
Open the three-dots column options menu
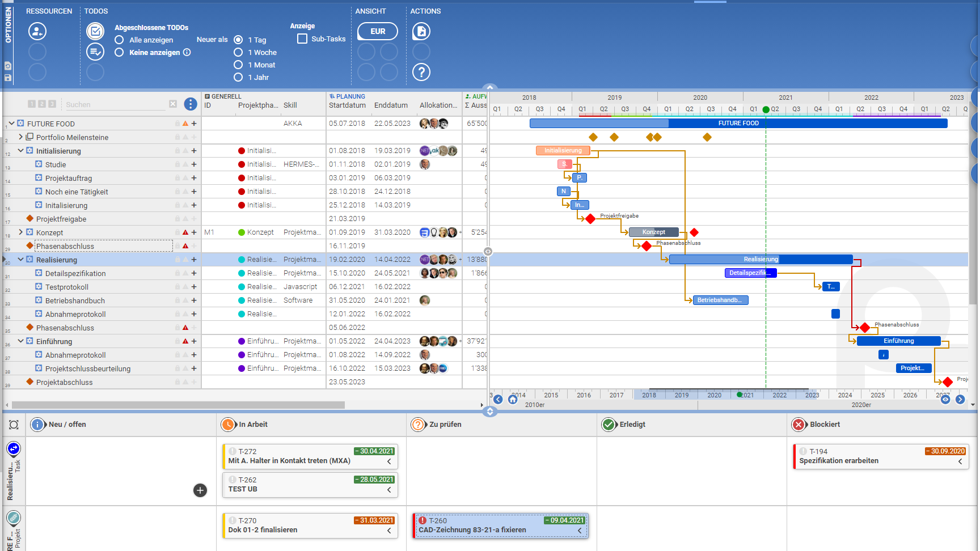[x=191, y=104]
